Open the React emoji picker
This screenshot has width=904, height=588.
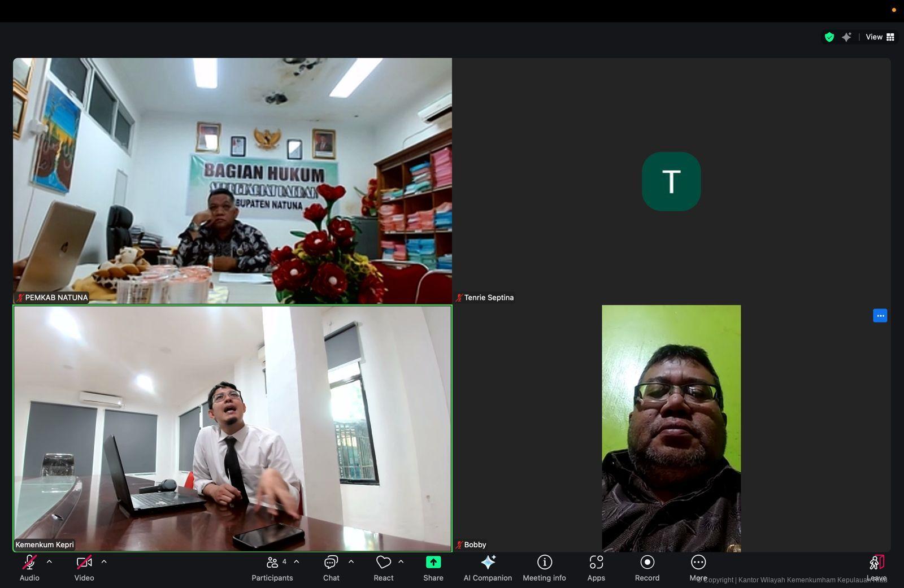(x=383, y=562)
